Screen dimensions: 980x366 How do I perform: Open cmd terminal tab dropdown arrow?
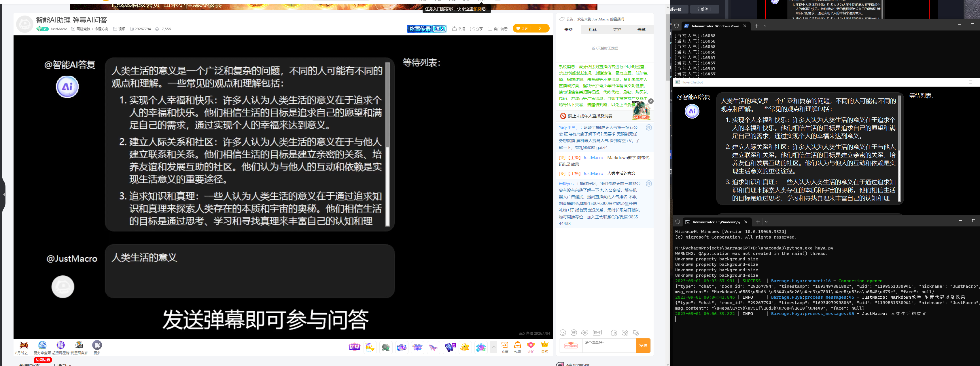[766, 222]
